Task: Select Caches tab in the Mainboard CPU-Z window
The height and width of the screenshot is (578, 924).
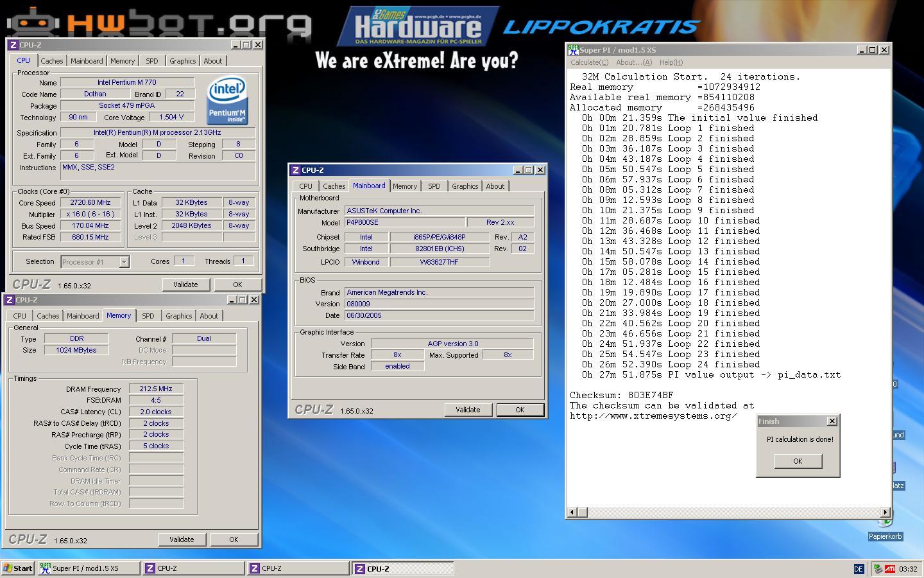Action: click(x=334, y=186)
